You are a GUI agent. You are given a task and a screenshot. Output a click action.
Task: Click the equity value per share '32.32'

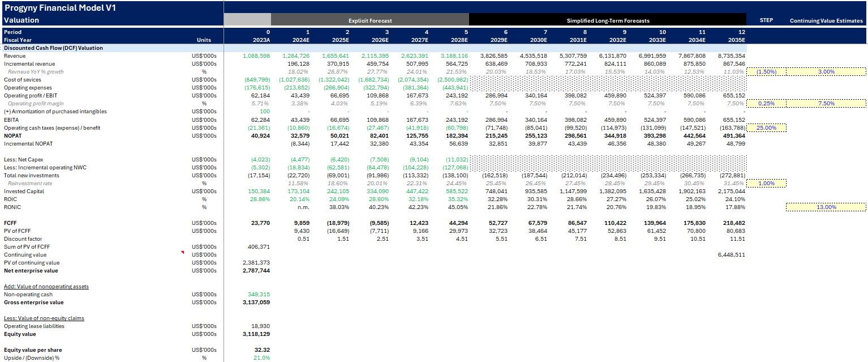pyautogui.click(x=263, y=350)
